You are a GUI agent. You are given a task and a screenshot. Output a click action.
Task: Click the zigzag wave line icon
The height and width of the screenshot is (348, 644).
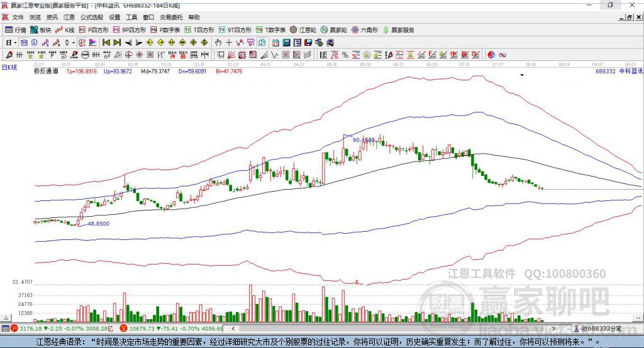275,55
